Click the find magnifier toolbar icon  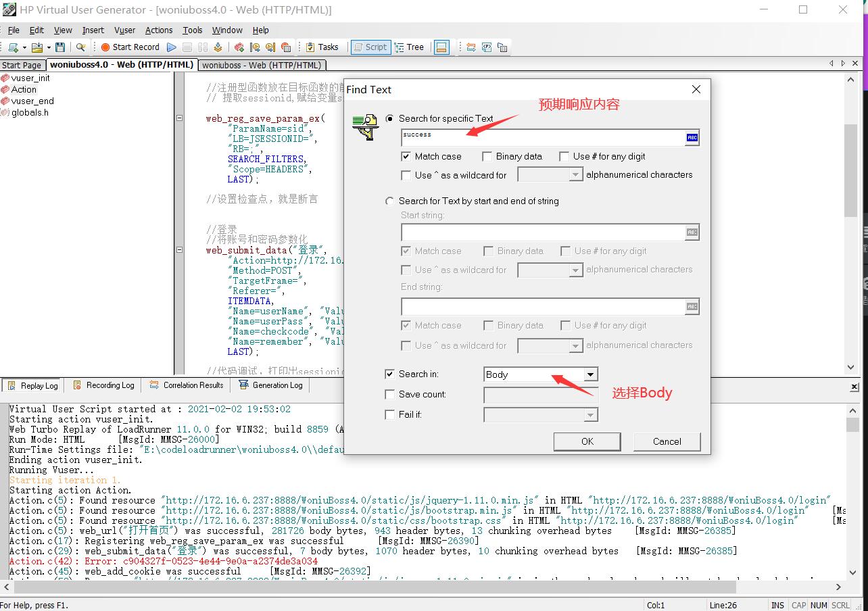tap(80, 47)
